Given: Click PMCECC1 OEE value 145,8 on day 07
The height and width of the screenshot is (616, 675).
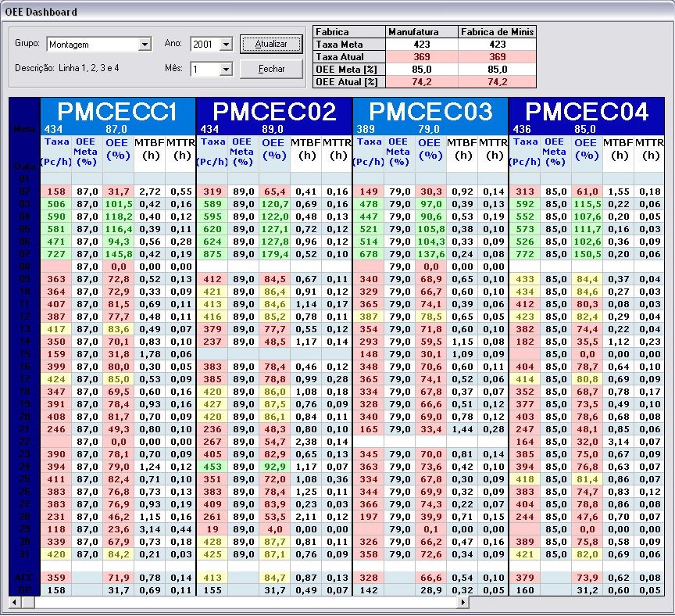Looking at the screenshot, I should (x=119, y=254).
